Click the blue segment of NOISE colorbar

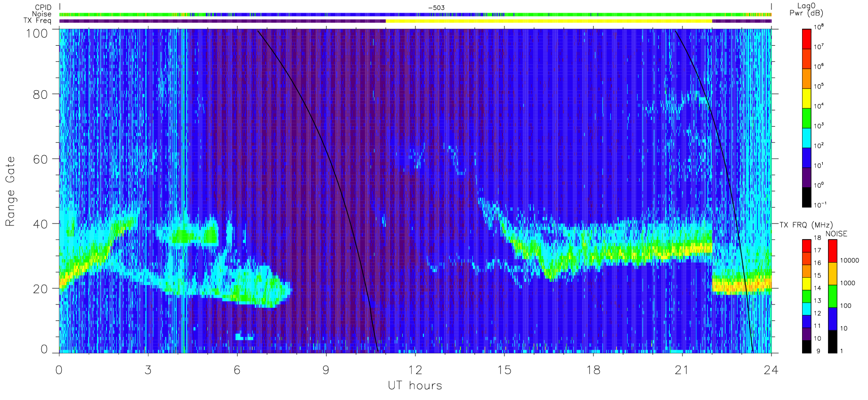[833, 319]
